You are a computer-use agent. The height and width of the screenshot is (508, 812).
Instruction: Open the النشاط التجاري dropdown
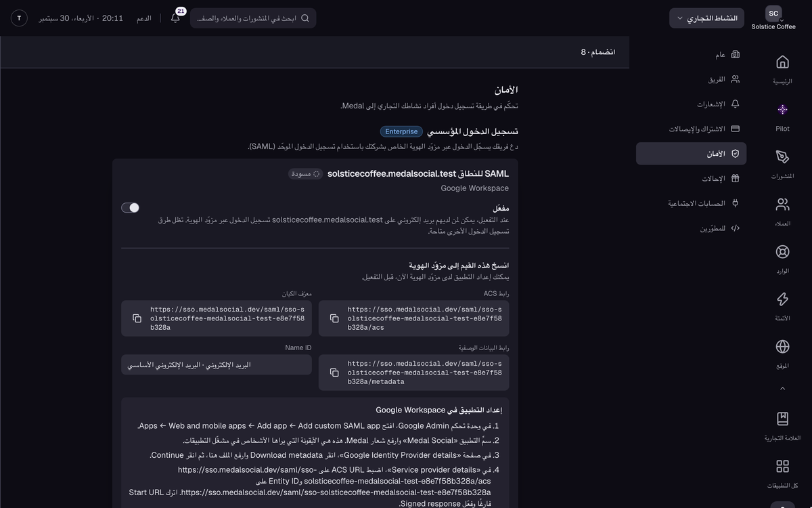(707, 18)
